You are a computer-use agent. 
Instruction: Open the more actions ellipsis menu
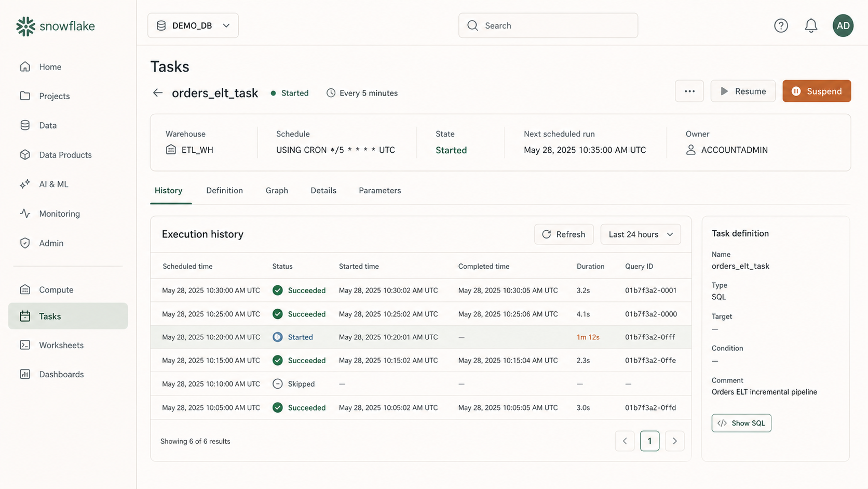[689, 91]
